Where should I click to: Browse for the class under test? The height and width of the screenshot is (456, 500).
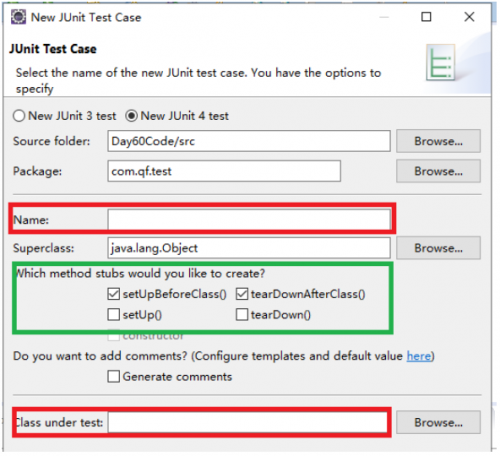(x=438, y=422)
